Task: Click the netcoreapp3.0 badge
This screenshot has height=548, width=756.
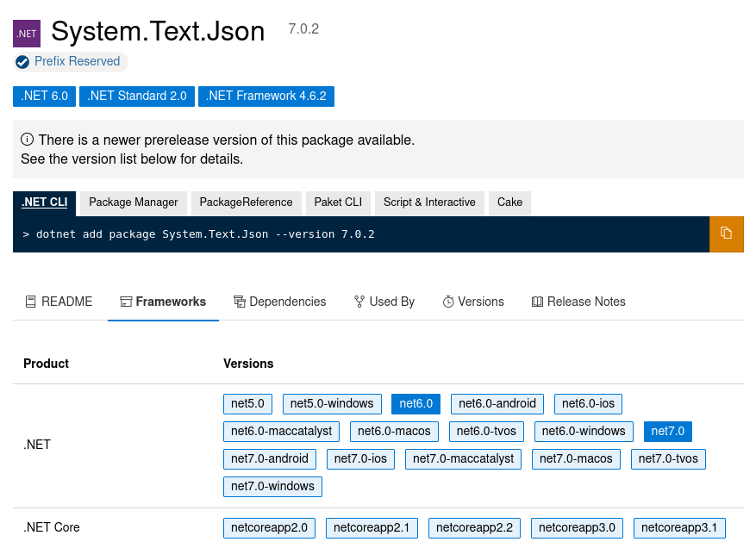Action: [x=577, y=528]
